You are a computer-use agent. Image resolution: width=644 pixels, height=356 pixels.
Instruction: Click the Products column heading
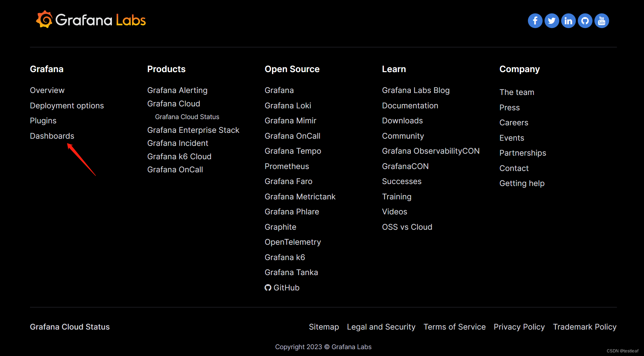[166, 69]
